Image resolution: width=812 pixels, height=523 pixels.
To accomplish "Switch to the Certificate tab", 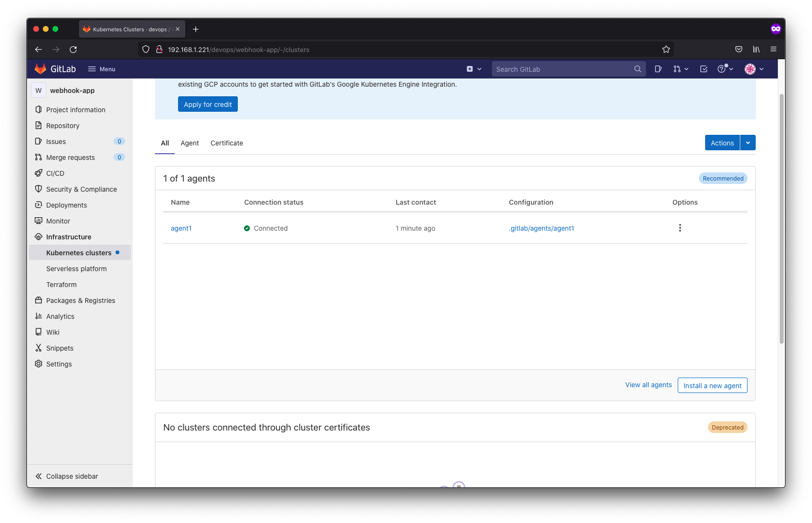I will point(227,143).
